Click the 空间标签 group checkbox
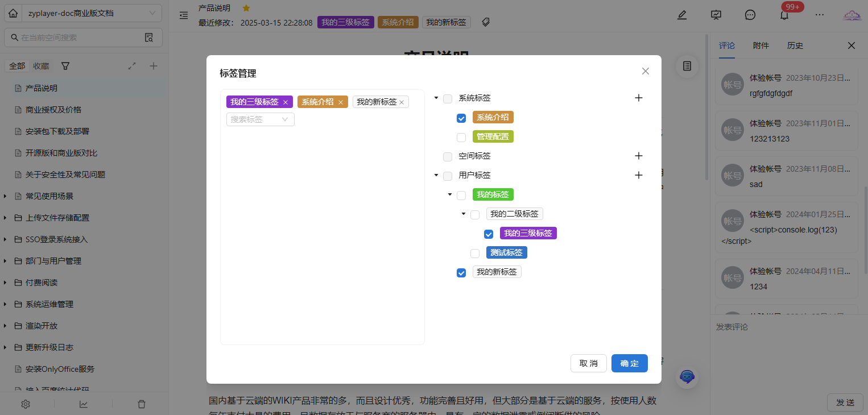Screen dimensions: 868x415 448,157
